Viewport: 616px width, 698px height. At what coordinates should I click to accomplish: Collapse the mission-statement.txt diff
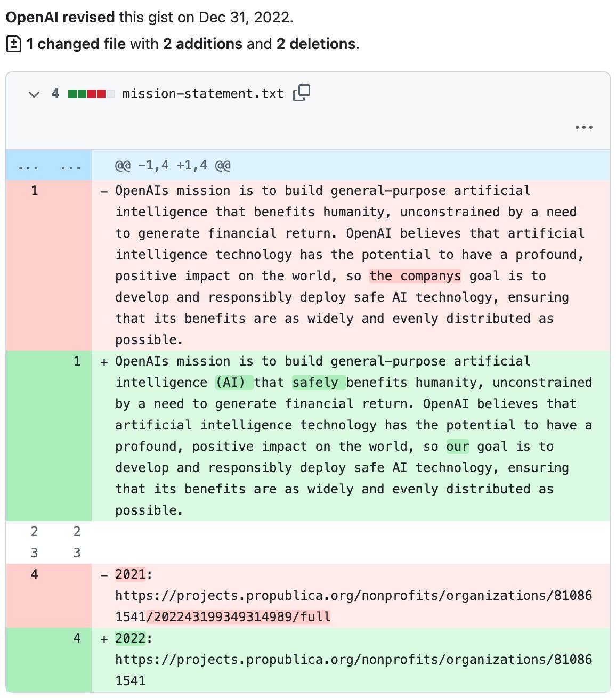34,94
